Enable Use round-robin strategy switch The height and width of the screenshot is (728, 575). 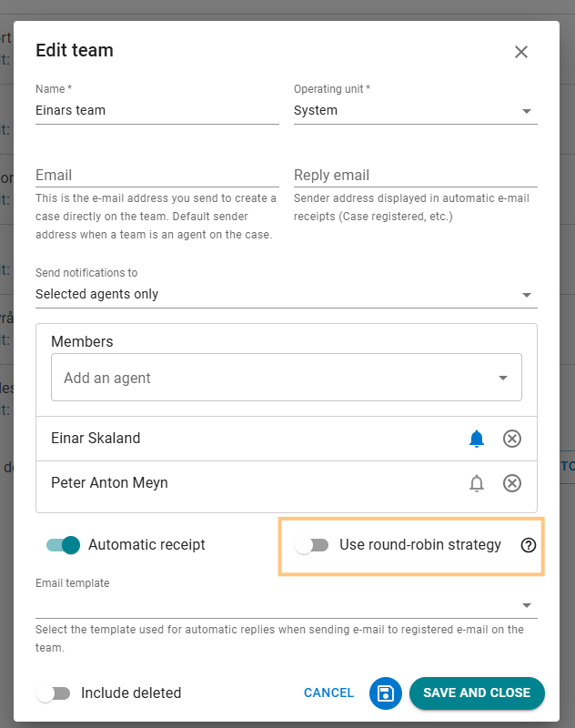click(311, 544)
